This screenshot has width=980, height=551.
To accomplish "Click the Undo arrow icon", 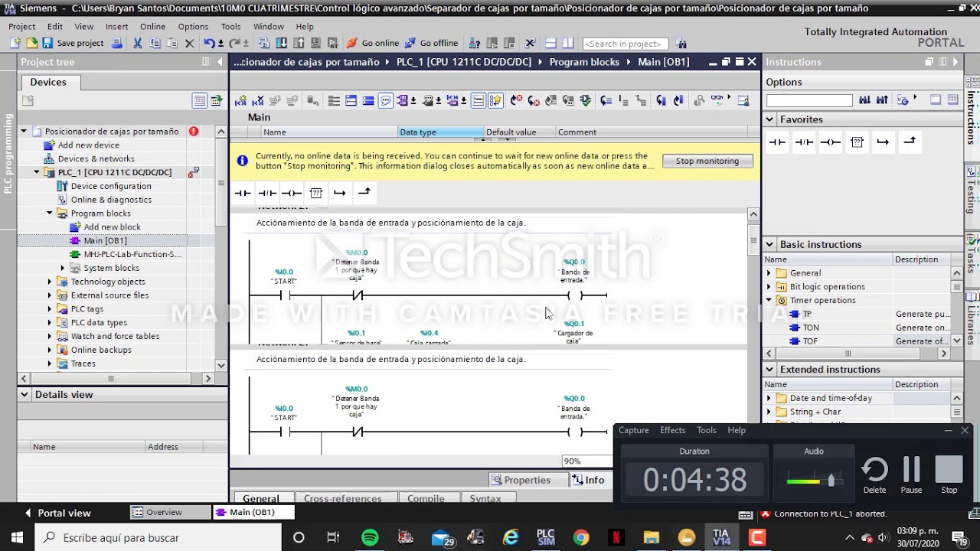I will (x=209, y=44).
